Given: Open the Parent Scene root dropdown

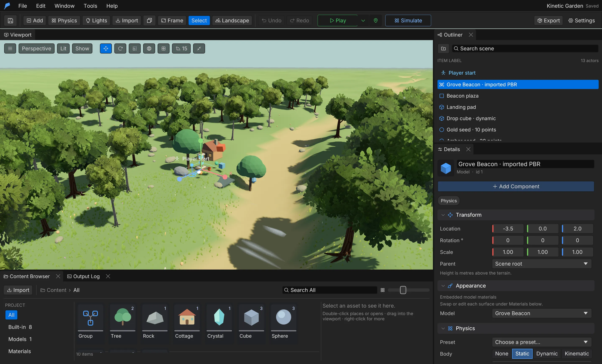Looking at the screenshot, I should click(x=542, y=263).
